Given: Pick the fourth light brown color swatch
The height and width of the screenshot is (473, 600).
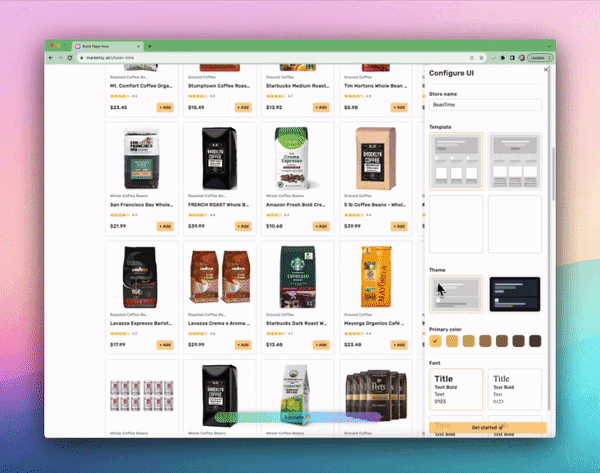Looking at the screenshot, I should coord(485,341).
